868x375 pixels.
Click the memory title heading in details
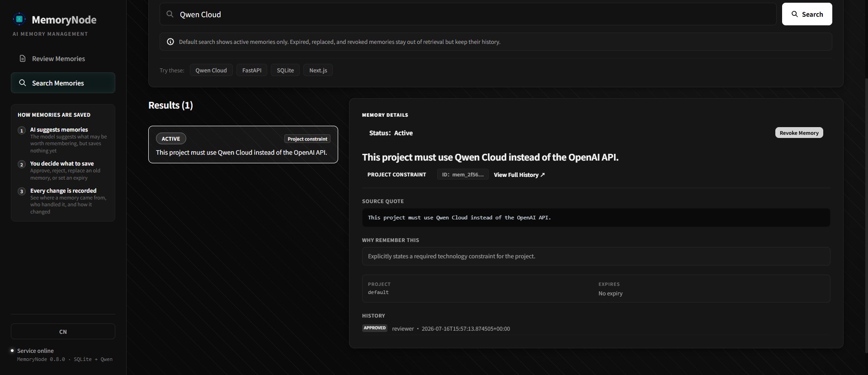[x=490, y=157]
